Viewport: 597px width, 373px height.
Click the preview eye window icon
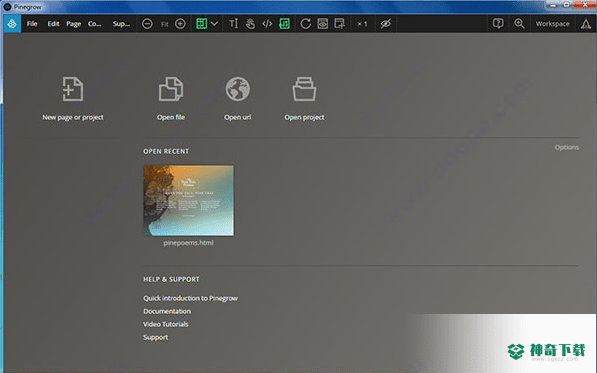[x=322, y=24]
